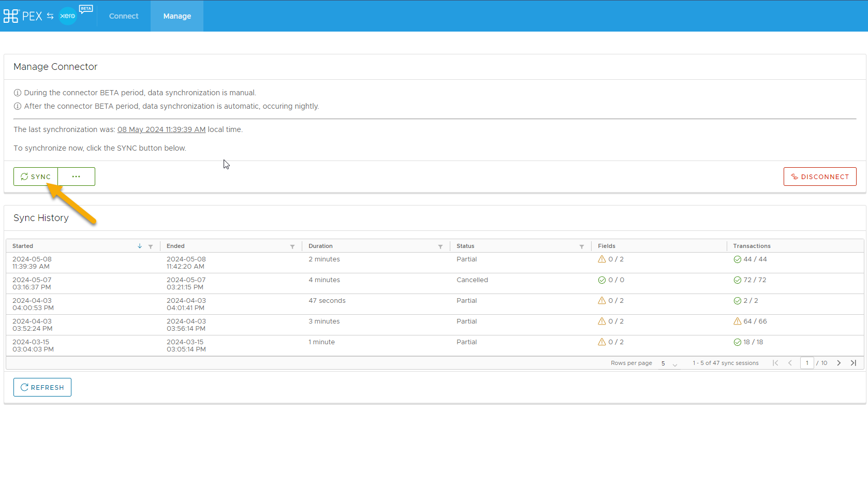This screenshot has height=498, width=868.
Task: Go to next page of sync sessions
Action: 839,363
